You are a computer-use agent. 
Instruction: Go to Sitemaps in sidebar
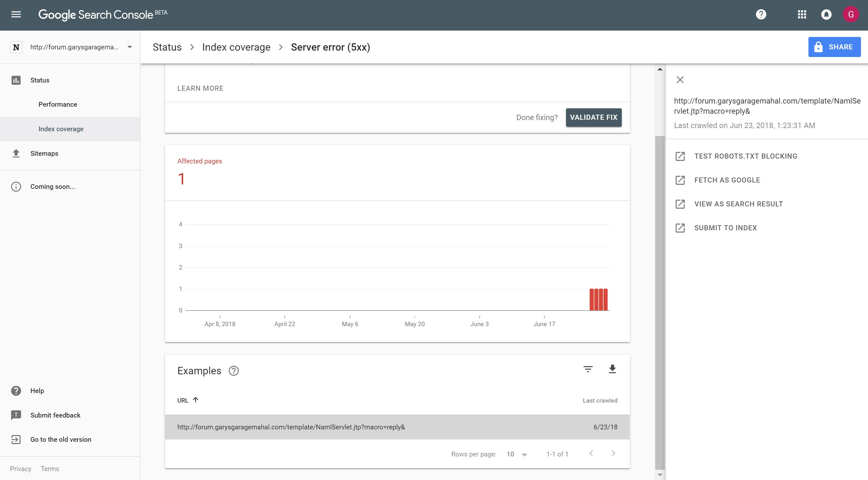44,154
